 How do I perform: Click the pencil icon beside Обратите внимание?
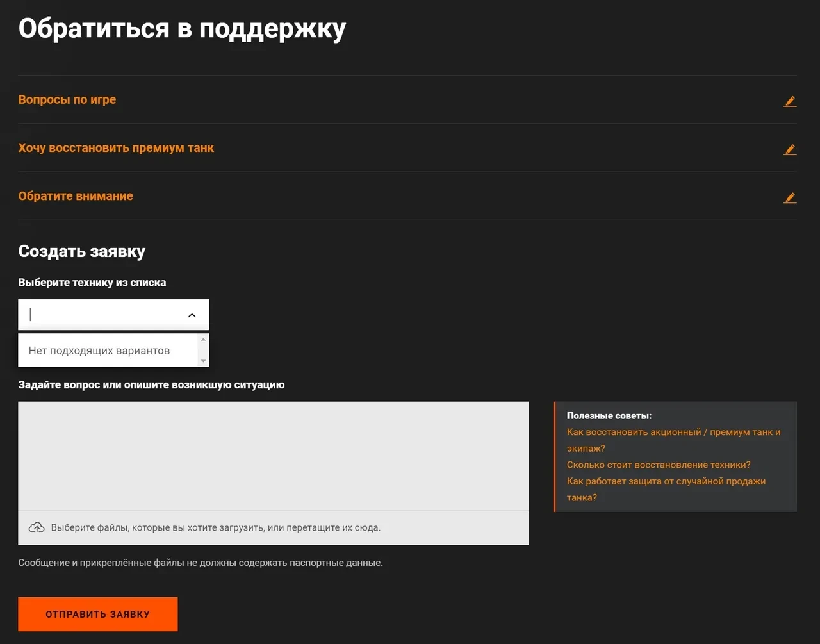pos(790,198)
